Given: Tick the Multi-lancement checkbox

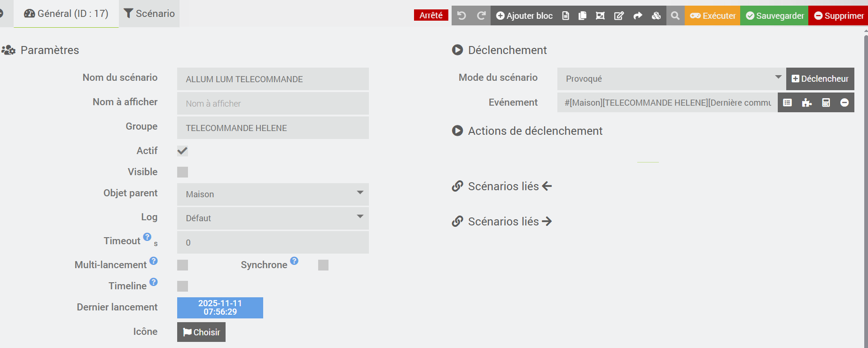Looking at the screenshot, I should tap(182, 265).
